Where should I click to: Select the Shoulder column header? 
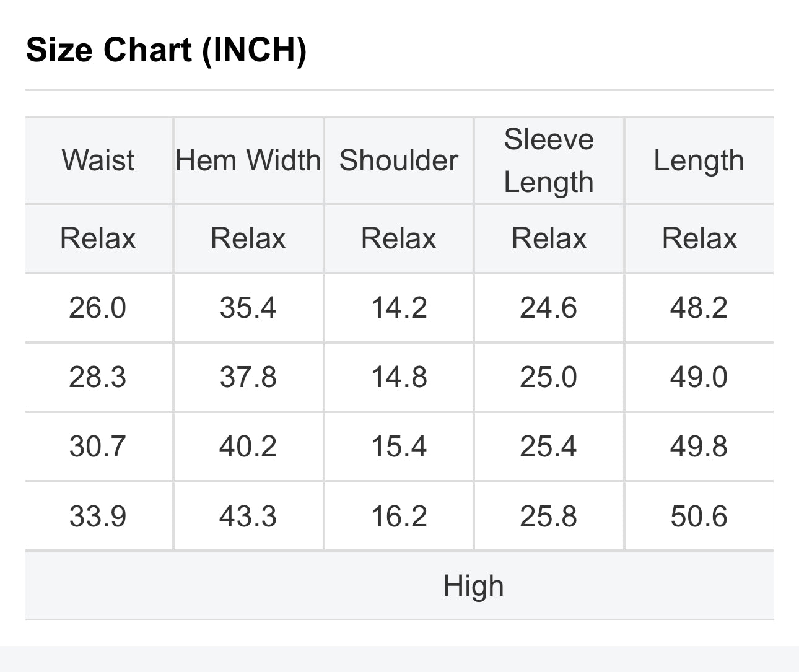(399, 160)
